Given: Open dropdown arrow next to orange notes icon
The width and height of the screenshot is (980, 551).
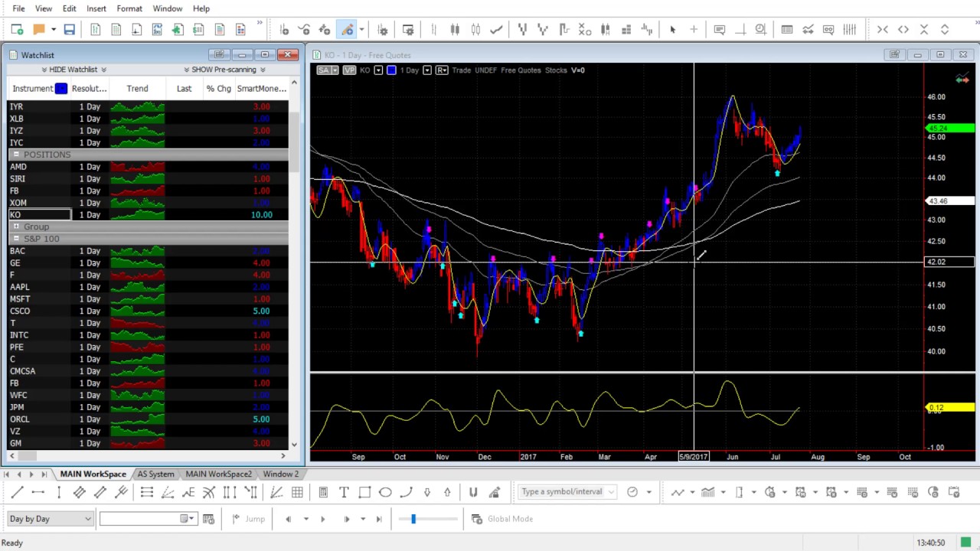Looking at the screenshot, I should (x=53, y=29).
